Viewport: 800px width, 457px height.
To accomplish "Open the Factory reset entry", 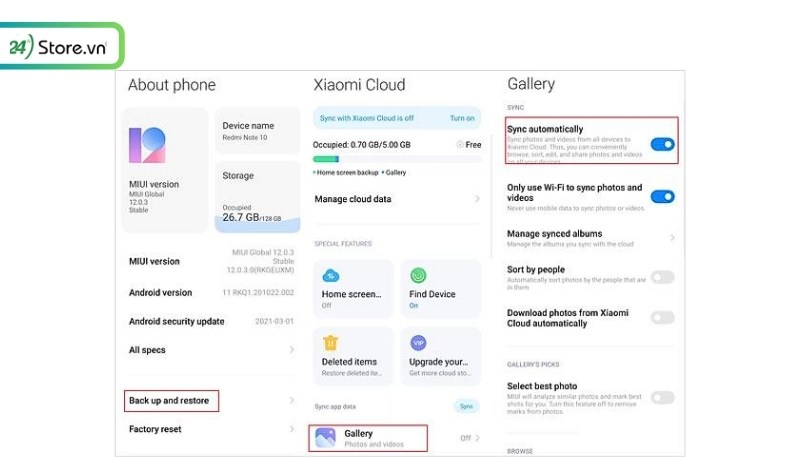I will point(210,429).
